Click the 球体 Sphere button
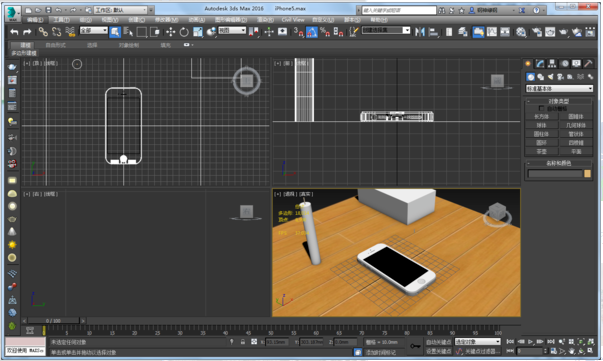603x361 pixels. pos(541,125)
